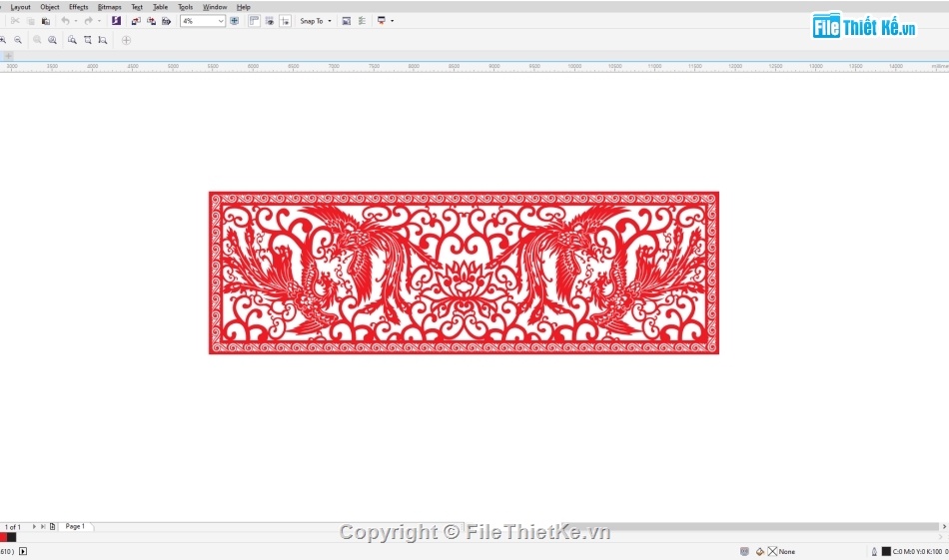Click the Redo arrow
Image resolution: width=949 pixels, height=560 pixels.
(x=88, y=21)
